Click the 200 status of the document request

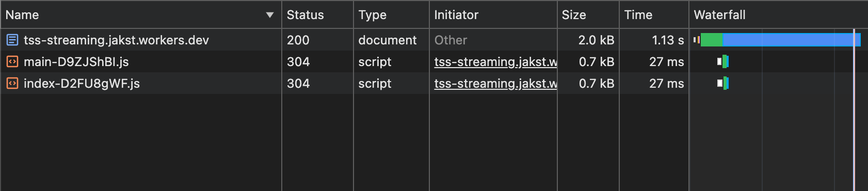(298, 40)
